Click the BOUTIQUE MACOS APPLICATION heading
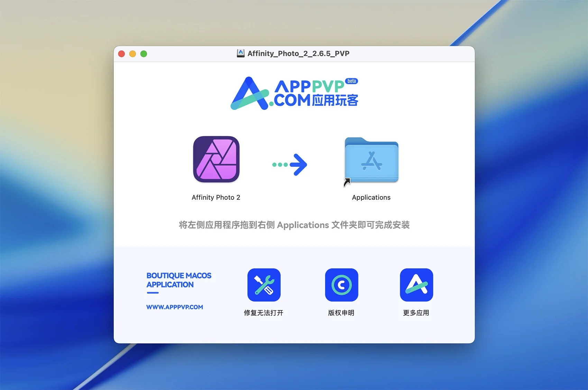 [x=178, y=280]
